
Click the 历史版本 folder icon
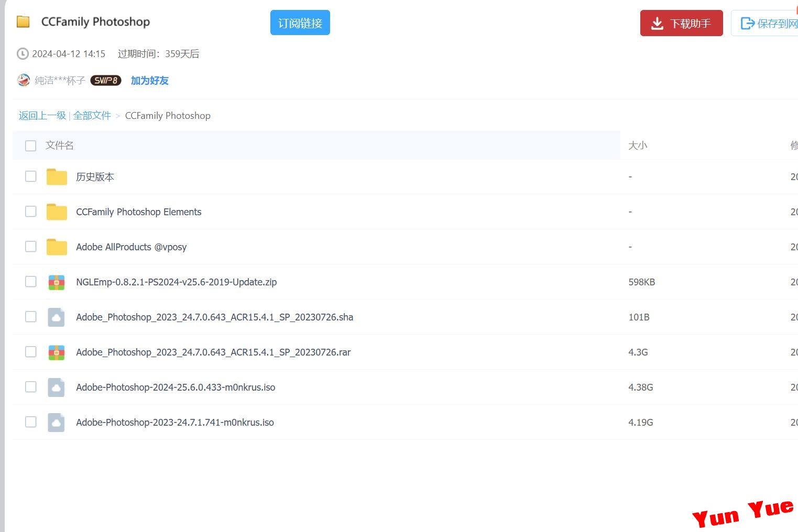[57, 177]
